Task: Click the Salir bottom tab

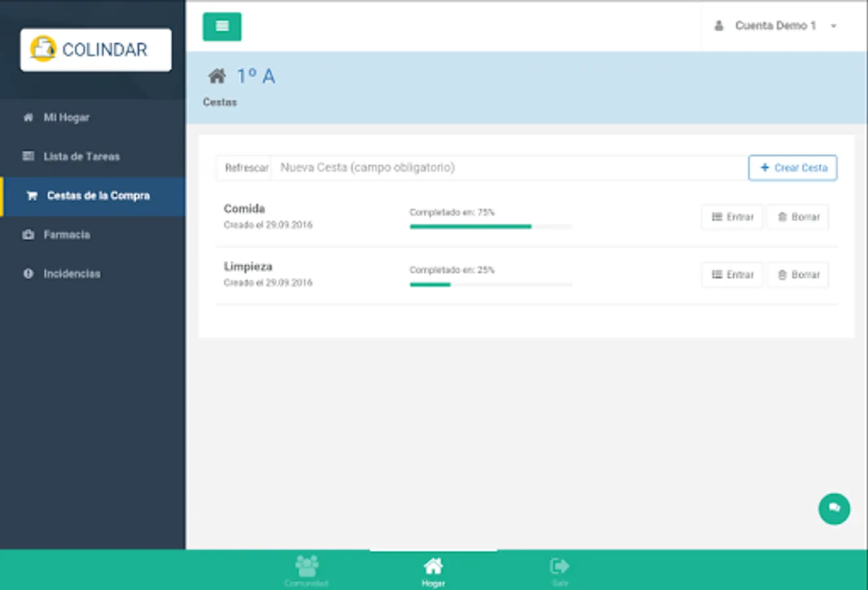Action: 560,570
